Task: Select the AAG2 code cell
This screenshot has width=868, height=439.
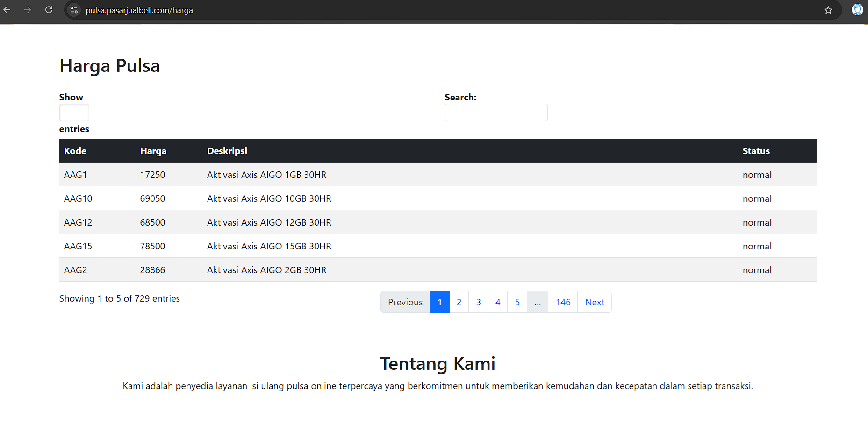Action: point(76,270)
